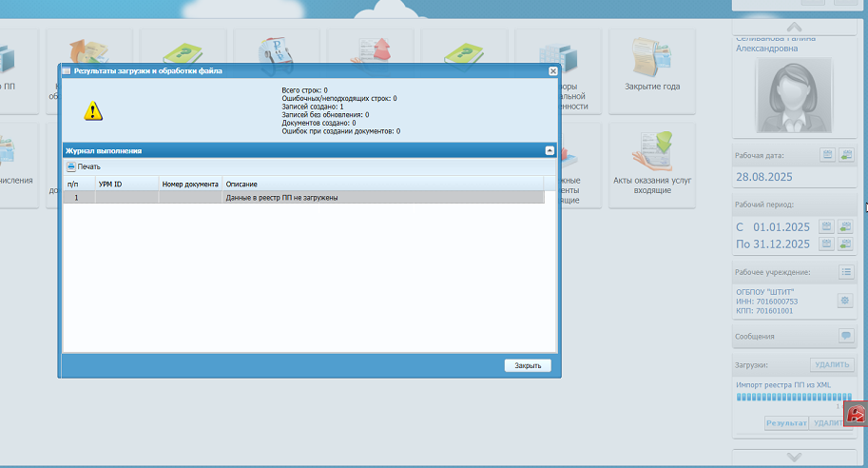
Task: Click Рабочая дата calendar-with-arrow icon
Action: pos(846,155)
